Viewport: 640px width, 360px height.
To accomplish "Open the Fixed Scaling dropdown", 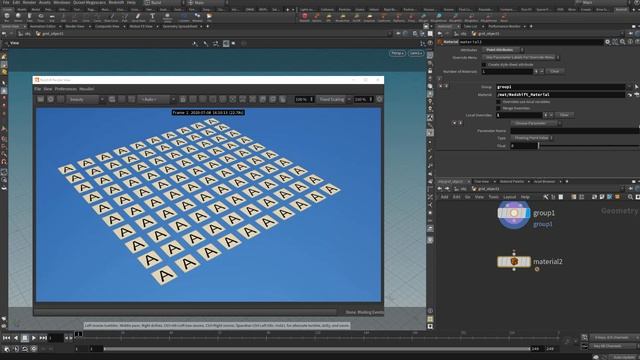I will pyautogui.click(x=335, y=99).
